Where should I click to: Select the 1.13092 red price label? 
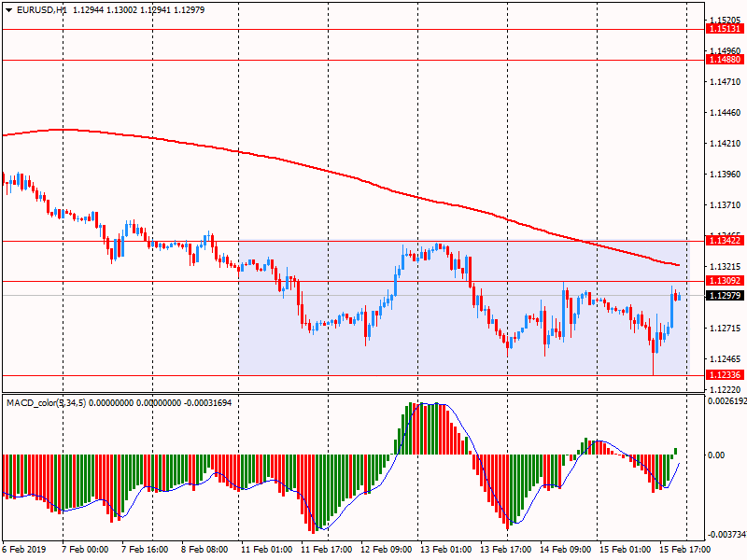(726, 281)
